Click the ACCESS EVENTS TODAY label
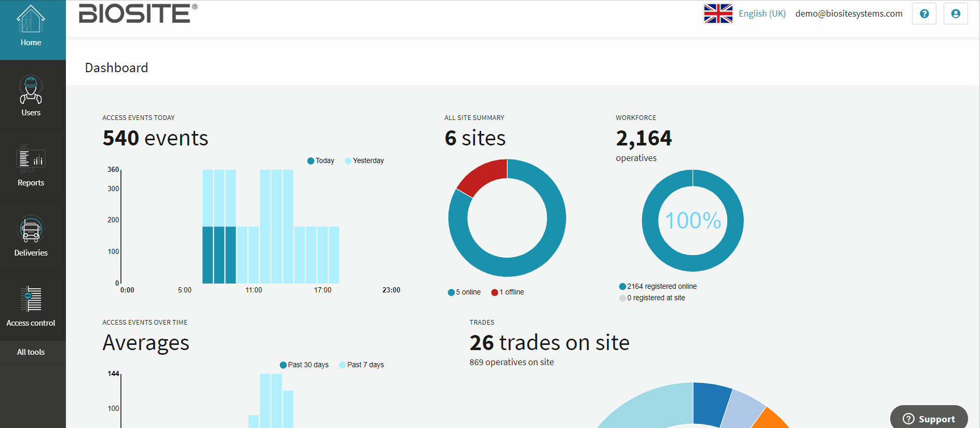Screen dimensions: 980x428 tap(139, 118)
